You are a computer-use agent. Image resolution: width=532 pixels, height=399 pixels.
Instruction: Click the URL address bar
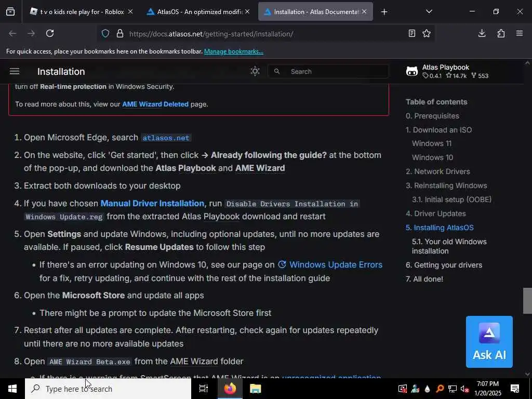click(264, 34)
